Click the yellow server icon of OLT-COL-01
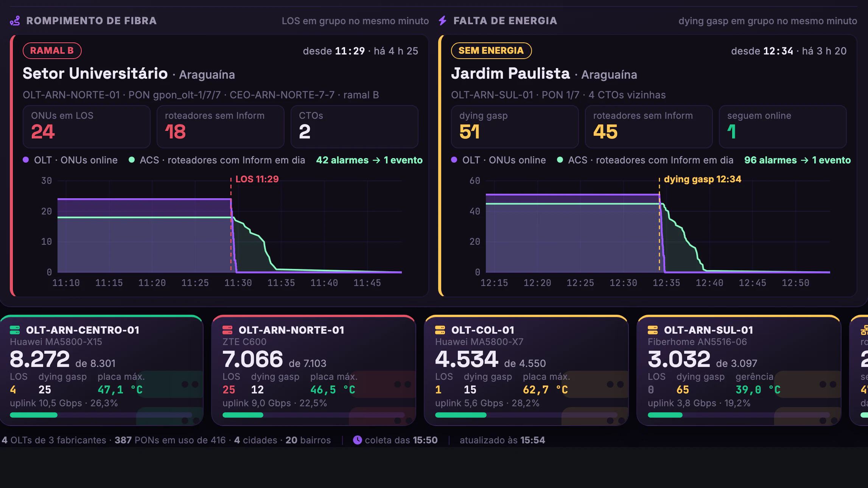This screenshot has height=488, width=868. [440, 330]
